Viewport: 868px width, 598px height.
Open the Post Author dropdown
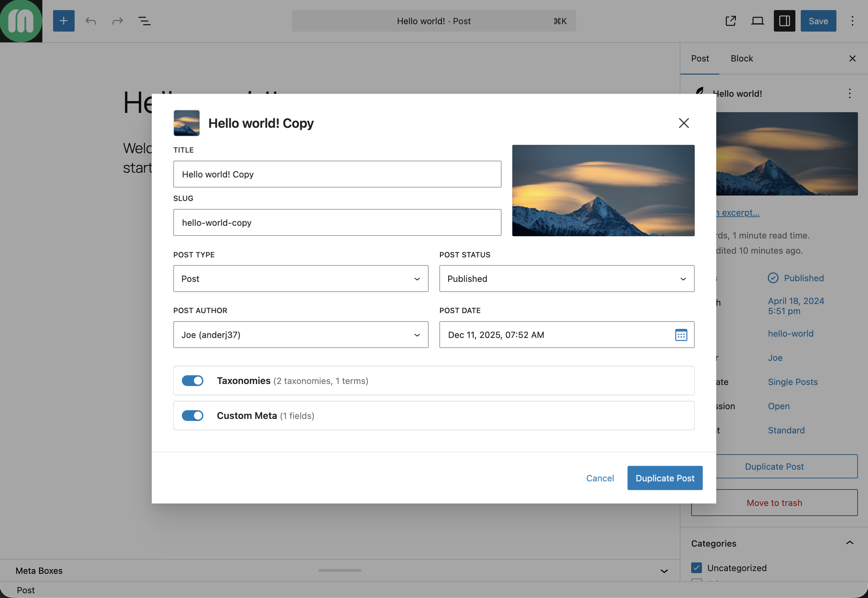point(301,335)
